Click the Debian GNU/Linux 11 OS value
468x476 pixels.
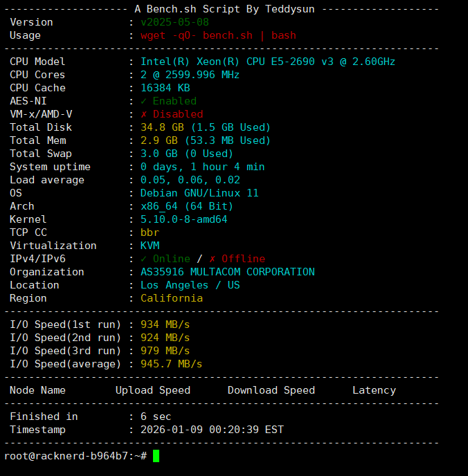tap(199, 193)
